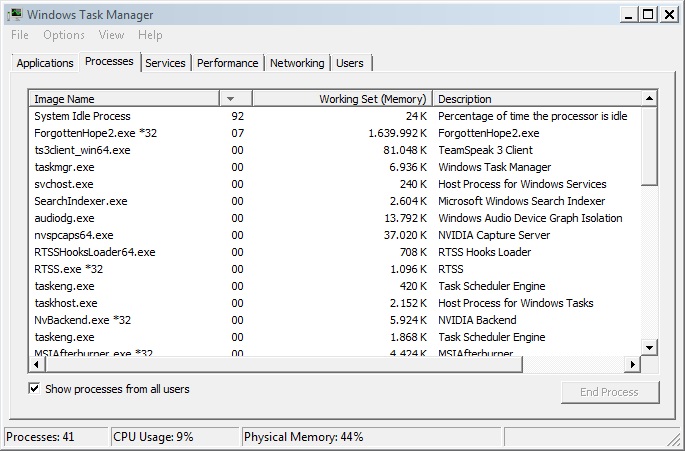
Task: Toggle Show processes from all users checkbox
Action: pyautogui.click(x=35, y=389)
